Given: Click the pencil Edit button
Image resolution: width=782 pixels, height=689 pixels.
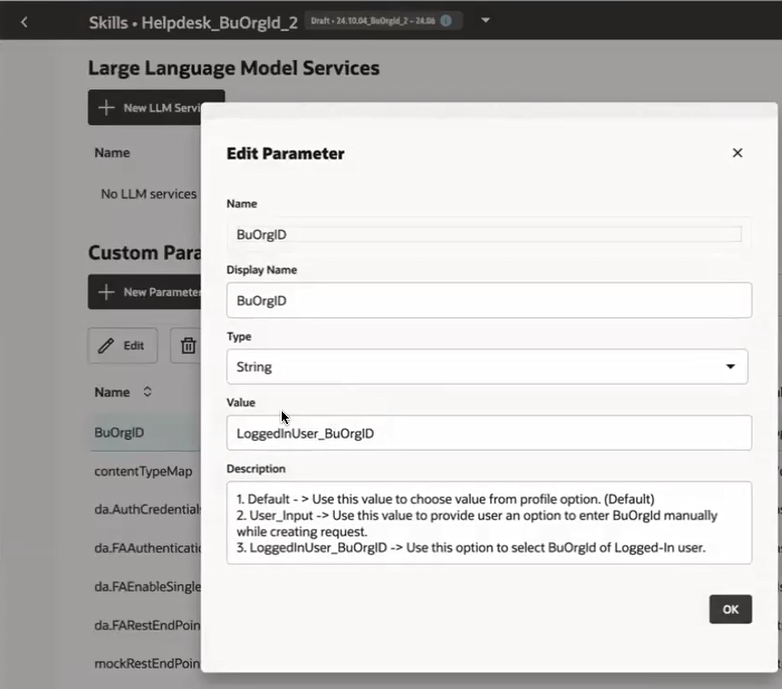Looking at the screenshot, I should tap(123, 345).
